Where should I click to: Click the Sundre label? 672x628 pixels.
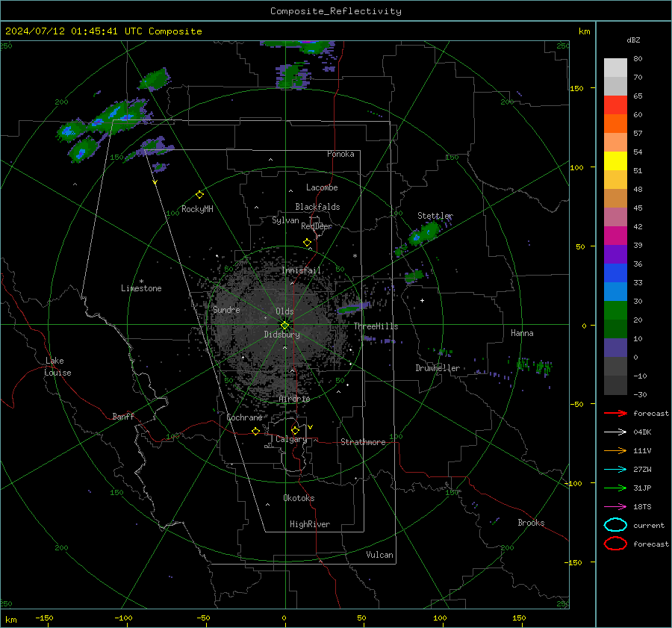(x=226, y=309)
